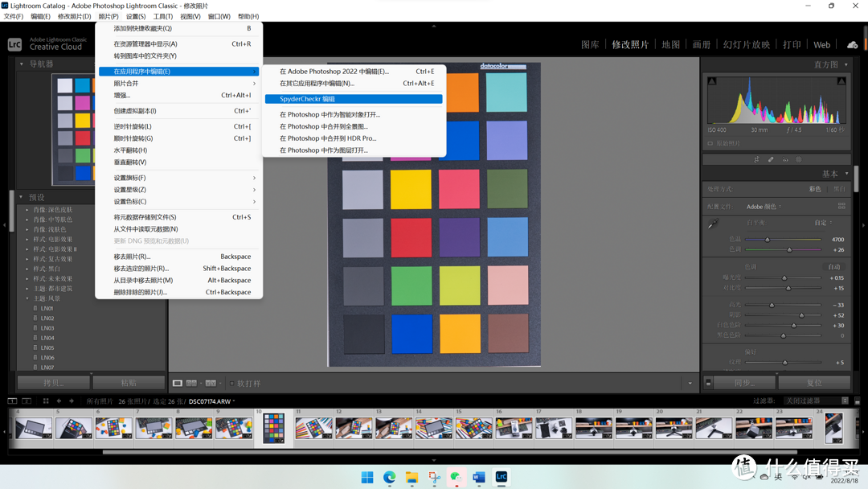Open Word from taskbar
The height and width of the screenshot is (489, 868).
point(479,478)
